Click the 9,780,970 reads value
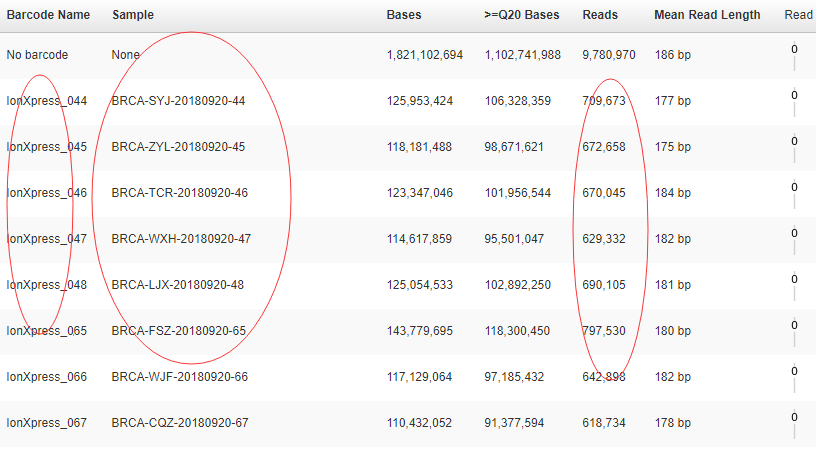The image size is (816, 450). (x=608, y=55)
